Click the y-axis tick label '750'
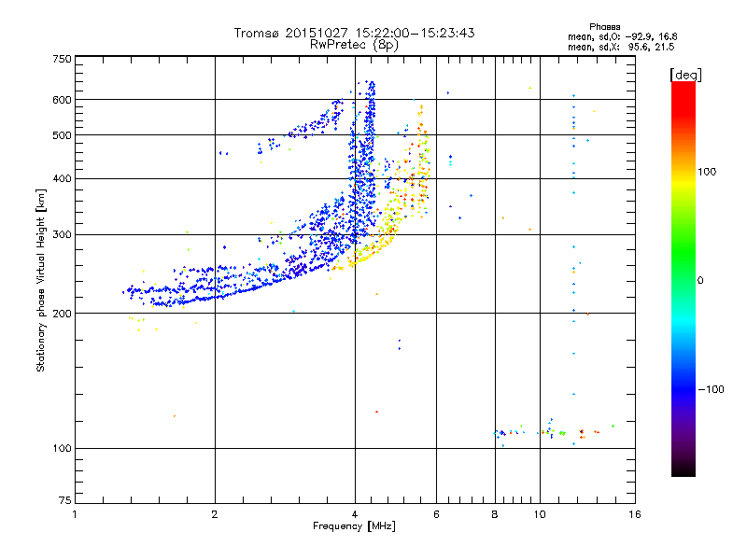Viewport: 747px width, 560px height. tap(62, 59)
